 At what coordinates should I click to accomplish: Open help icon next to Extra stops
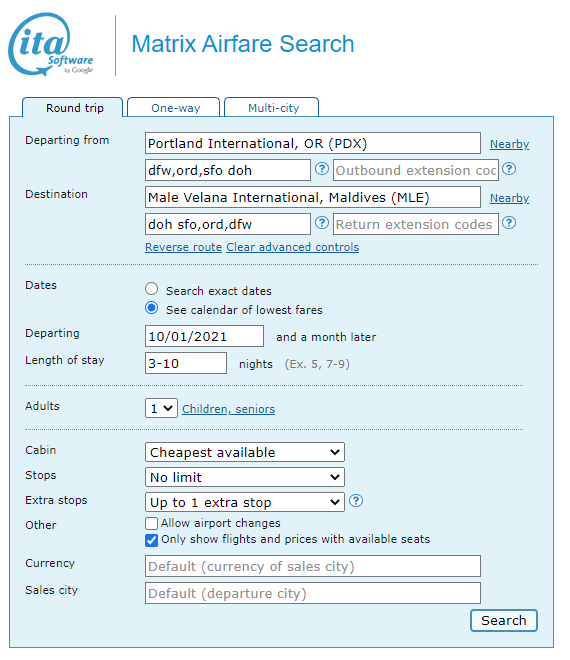point(356,500)
